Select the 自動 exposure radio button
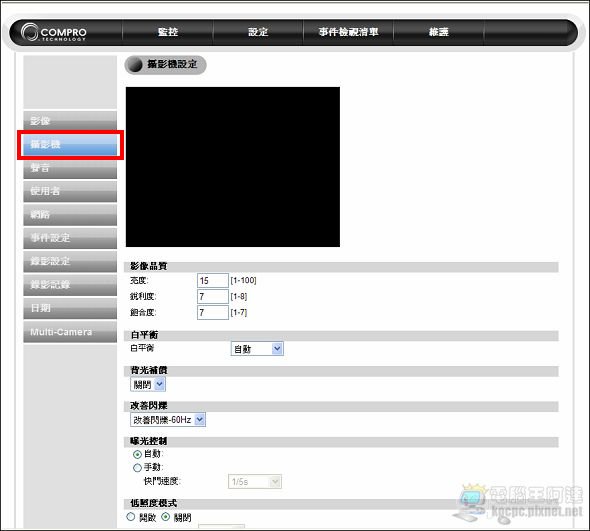The width and height of the screenshot is (590, 531). (137, 455)
